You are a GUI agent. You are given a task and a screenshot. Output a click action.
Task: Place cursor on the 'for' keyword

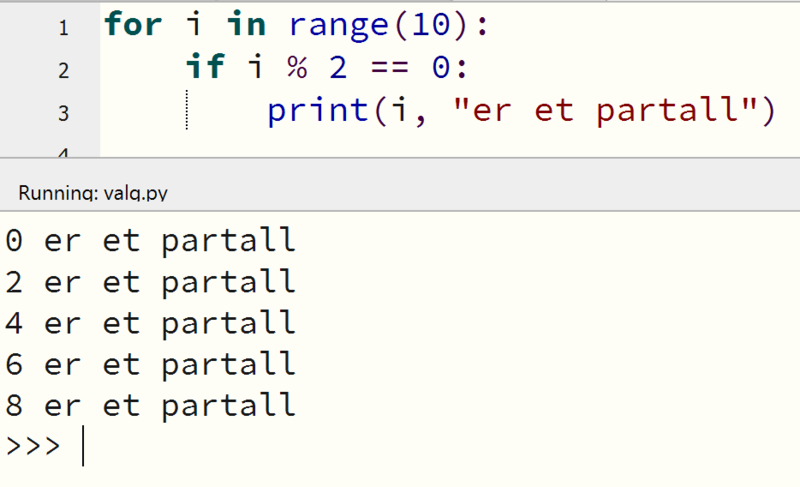tap(133, 25)
